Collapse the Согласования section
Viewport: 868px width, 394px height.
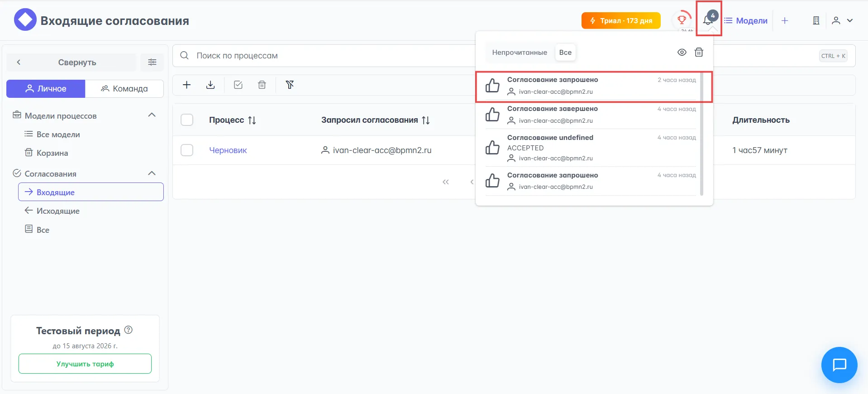point(152,173)
